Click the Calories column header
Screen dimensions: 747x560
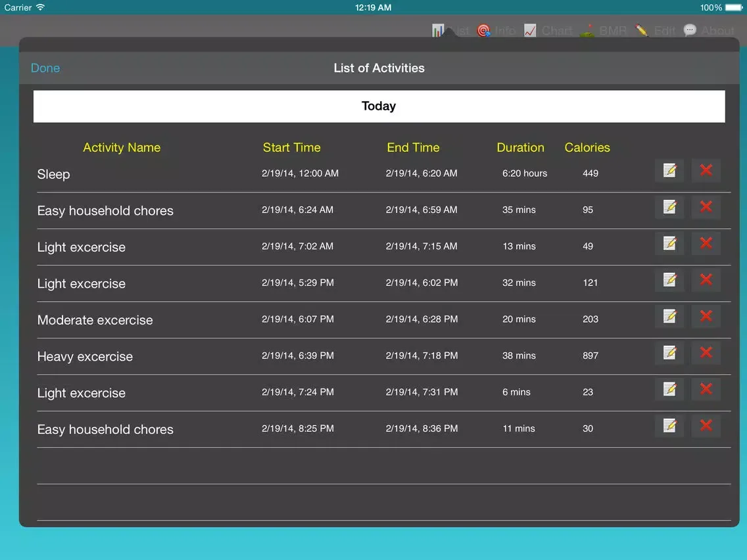point(587,148)
